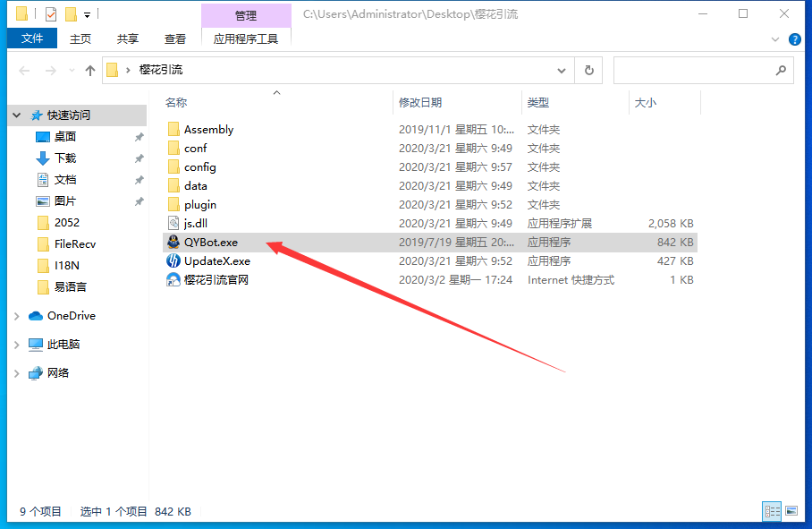Click the pin icon beside 下载
This screenshot has width=812, height=529.
[139, 158]
